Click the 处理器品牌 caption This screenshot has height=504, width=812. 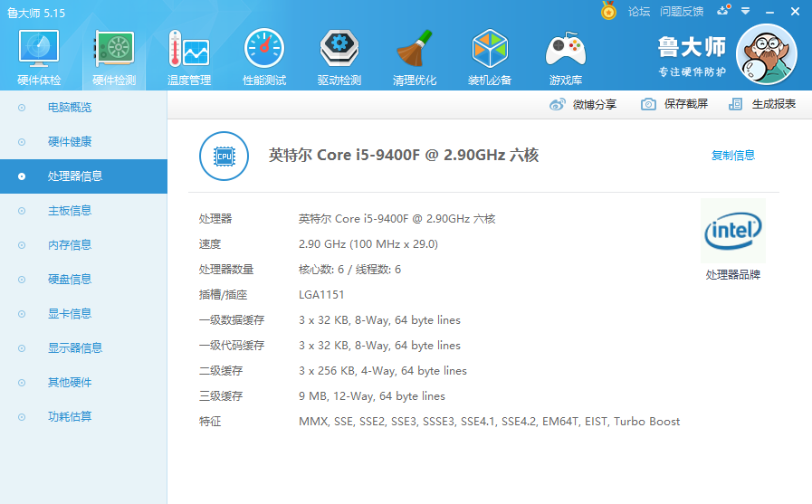(x=732, y=275)
